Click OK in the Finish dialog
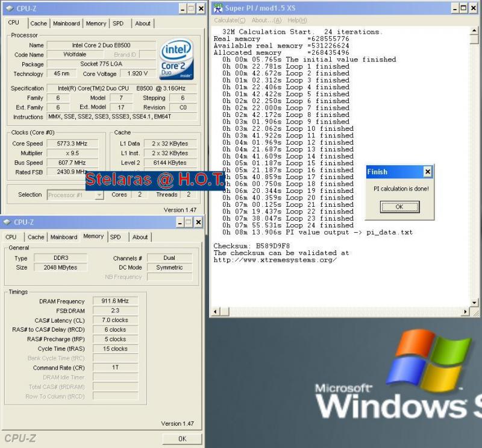 tap(399, 207)
